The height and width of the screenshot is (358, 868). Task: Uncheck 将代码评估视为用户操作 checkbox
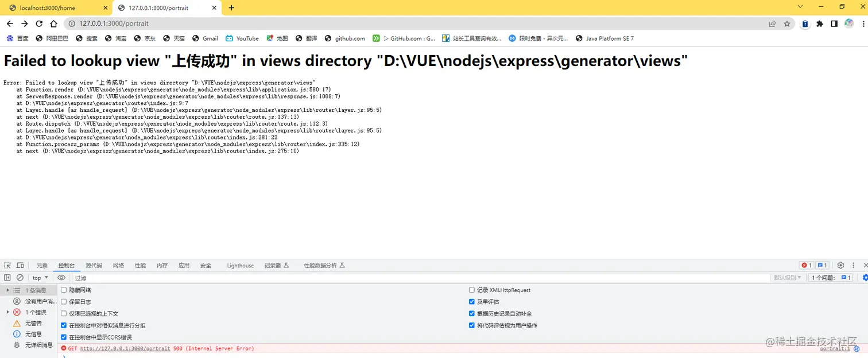tap(472, 325)
